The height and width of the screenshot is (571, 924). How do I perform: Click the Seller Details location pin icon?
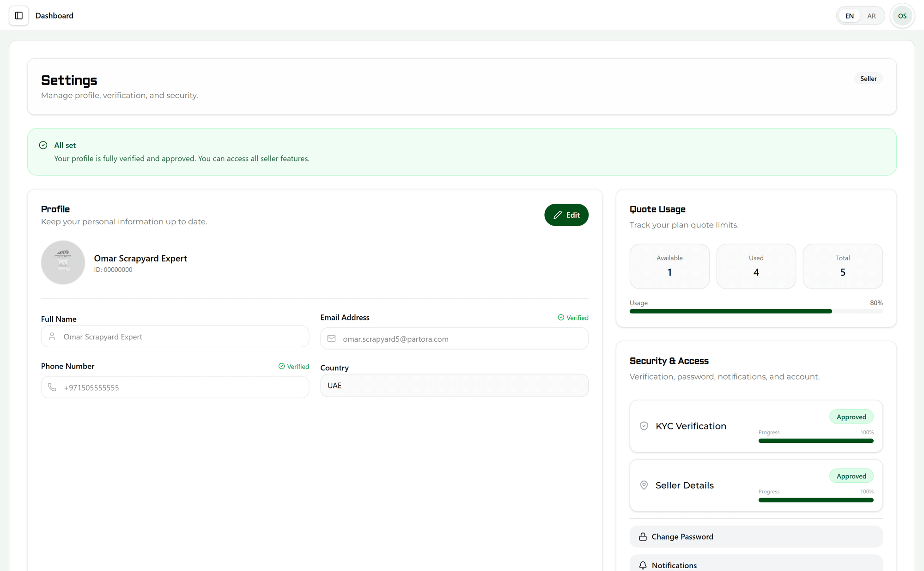pos(644,485)
